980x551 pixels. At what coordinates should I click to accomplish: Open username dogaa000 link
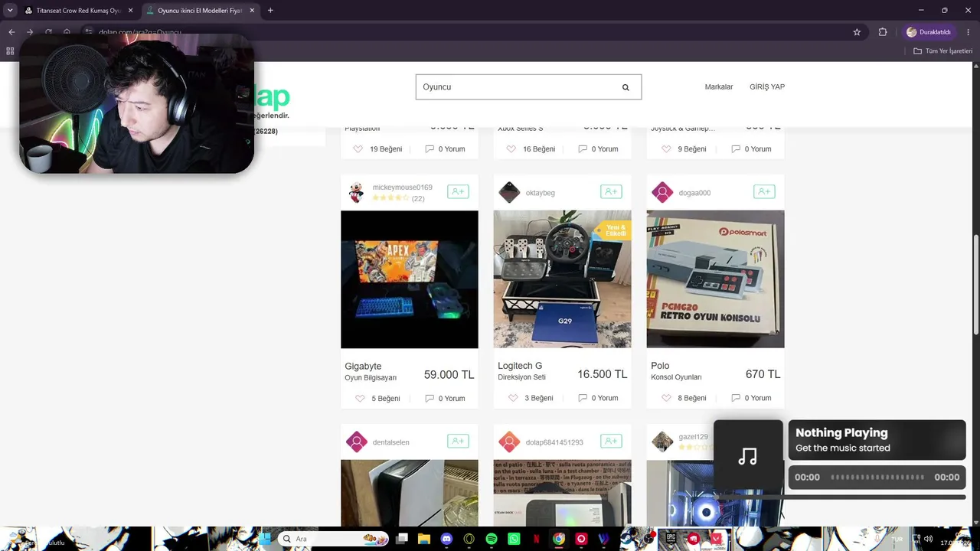(x=694, y=193)
